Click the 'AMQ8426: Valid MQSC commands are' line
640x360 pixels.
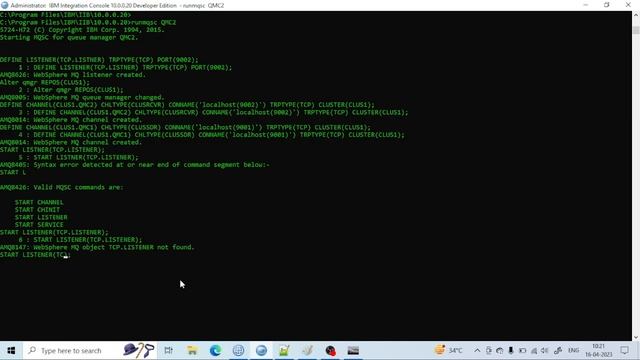tap(61, 187)
